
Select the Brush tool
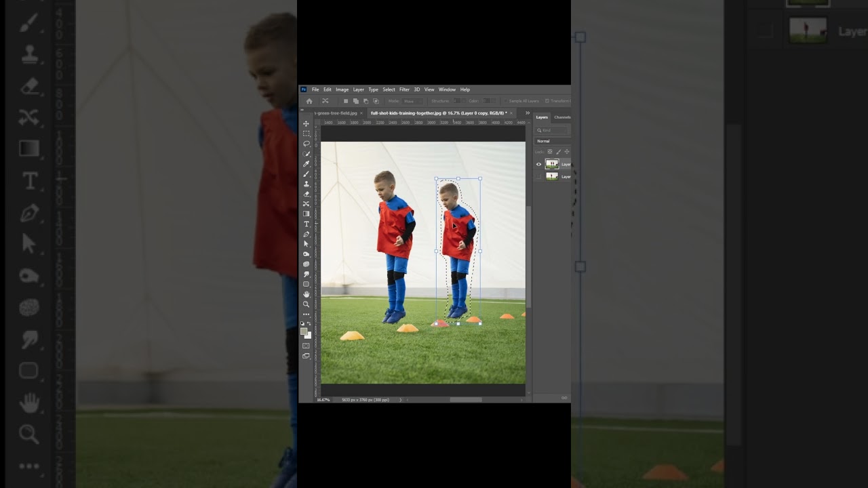click(x=306, y=174)
